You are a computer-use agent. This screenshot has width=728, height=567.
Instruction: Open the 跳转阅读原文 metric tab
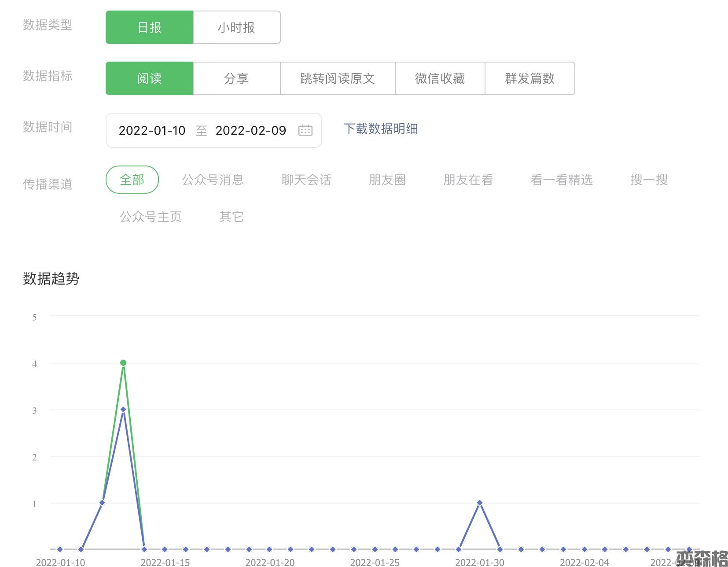pos(337,78)
